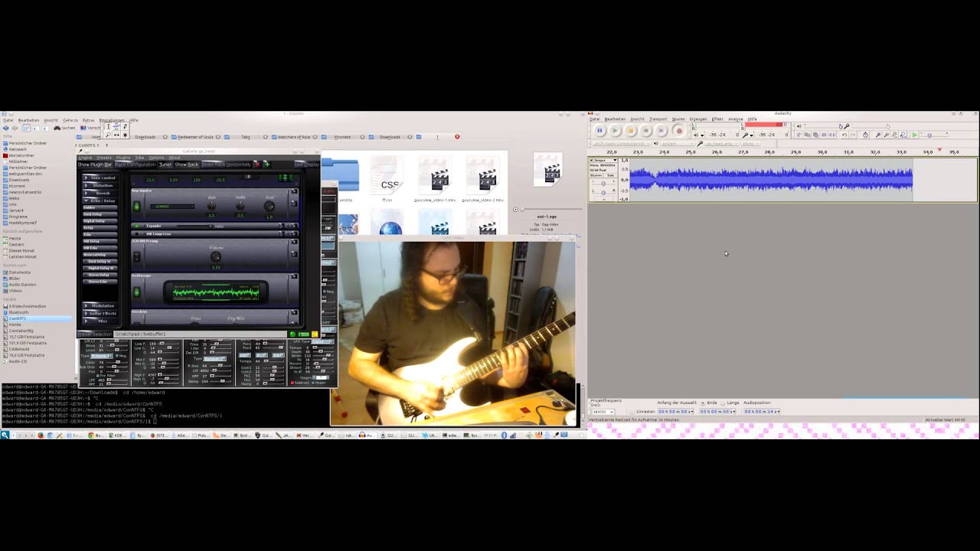Viewport: 980px width, 551px height.
Task: Click the Scratchpad / livebuffer1 preset field
Action: [x=200, y=334]
